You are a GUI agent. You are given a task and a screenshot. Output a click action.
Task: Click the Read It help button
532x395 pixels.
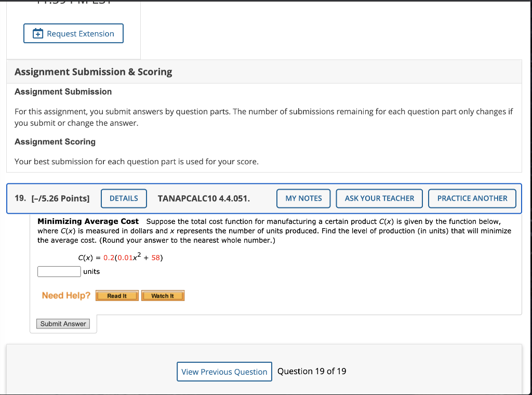pyautogui.click(x=117, y=295)
